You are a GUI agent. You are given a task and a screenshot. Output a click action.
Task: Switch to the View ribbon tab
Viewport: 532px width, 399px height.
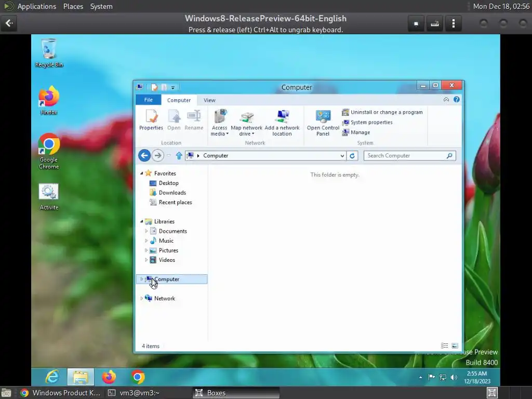(209, 100)
